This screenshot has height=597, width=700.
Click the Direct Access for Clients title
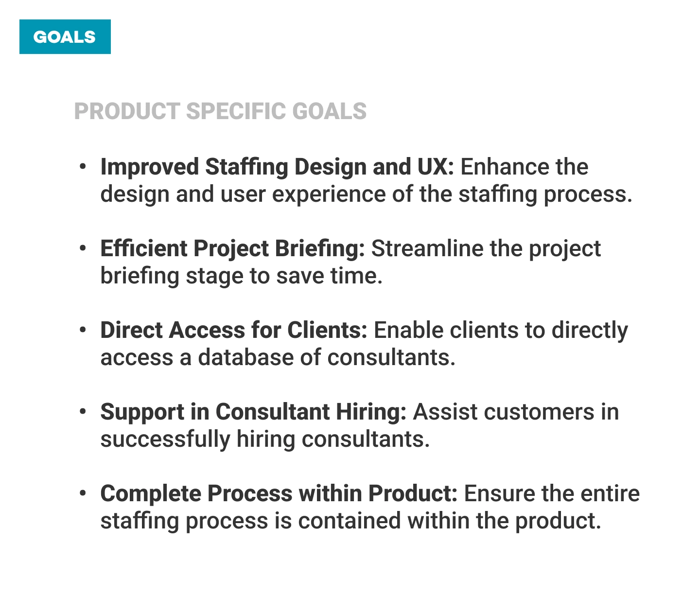(234, 331)
